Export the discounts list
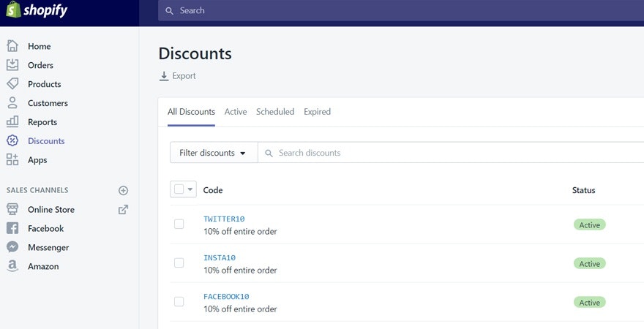The width and height of the screenshot is (644, 329). click(x=178, y=76)
